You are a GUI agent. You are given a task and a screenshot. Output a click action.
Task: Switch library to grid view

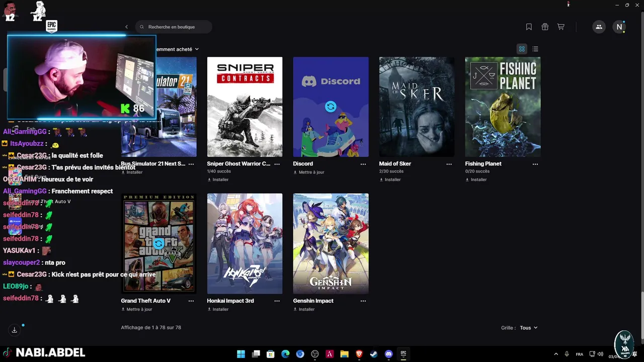point(522,49)
